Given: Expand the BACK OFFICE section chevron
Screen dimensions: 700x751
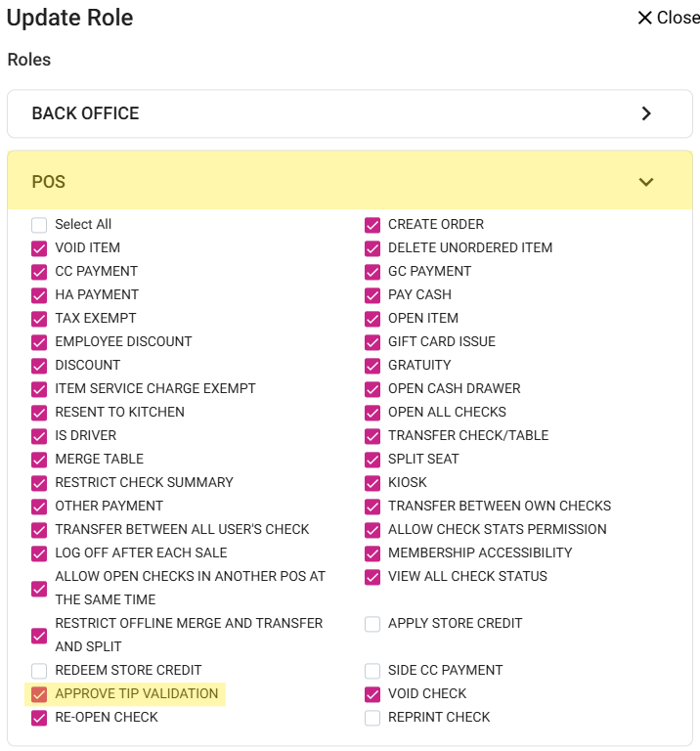Looking at the screenshot, I should [x=645, y=113].
